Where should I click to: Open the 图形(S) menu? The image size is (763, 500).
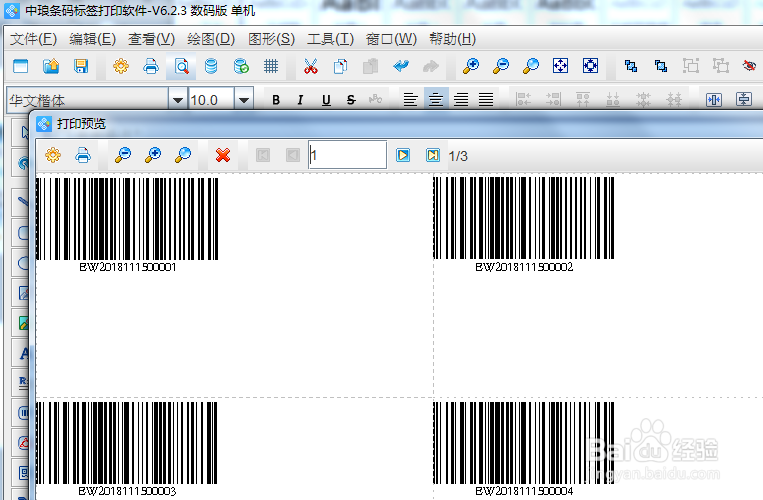coord(272,39)
